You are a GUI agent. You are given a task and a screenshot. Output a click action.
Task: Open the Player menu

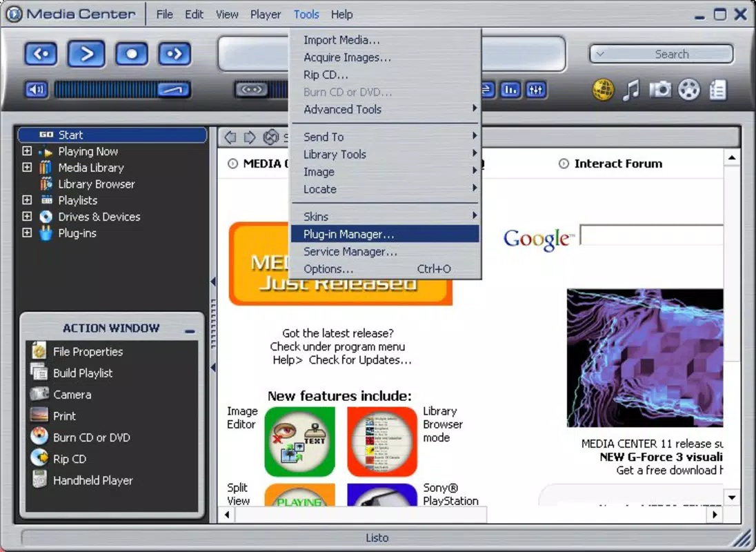click(x=265, y=14)
